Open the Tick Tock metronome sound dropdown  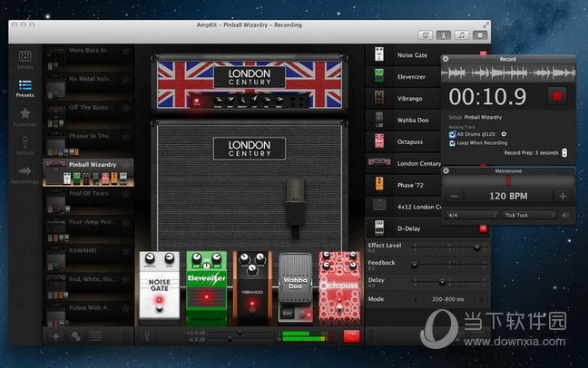click(530, 215)
